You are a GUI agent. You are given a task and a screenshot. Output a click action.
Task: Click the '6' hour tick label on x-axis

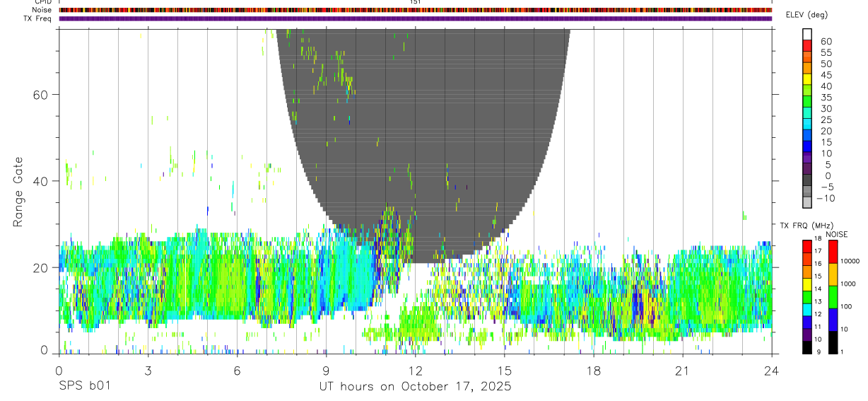[x=237, y=371]
